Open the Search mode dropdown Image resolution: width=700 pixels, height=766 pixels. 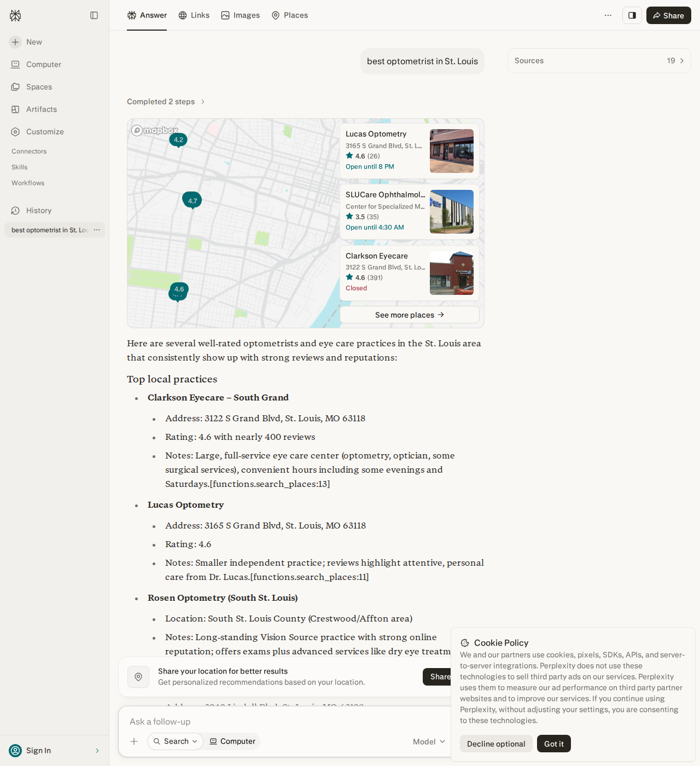(175, 741)
